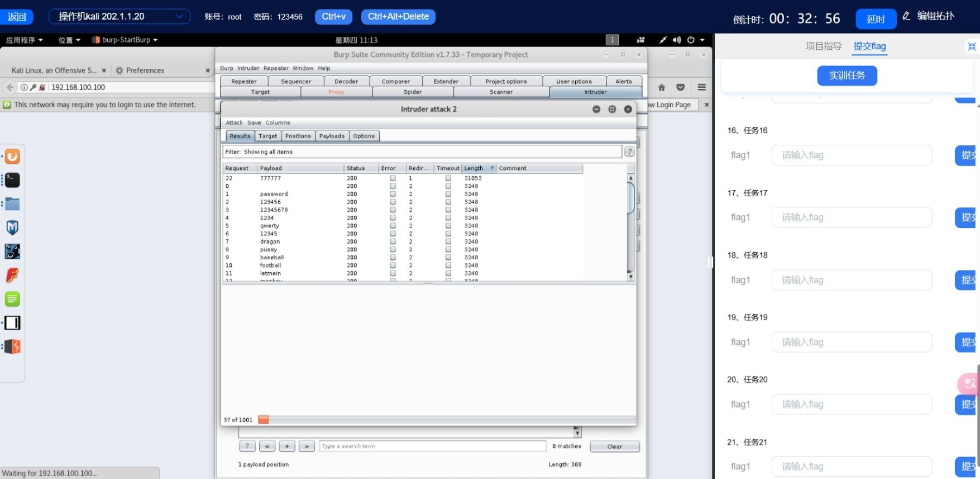Toggle Timeout checkbox for payload 123456
Screen dimensions: 980x479
(x=448, y=202)
